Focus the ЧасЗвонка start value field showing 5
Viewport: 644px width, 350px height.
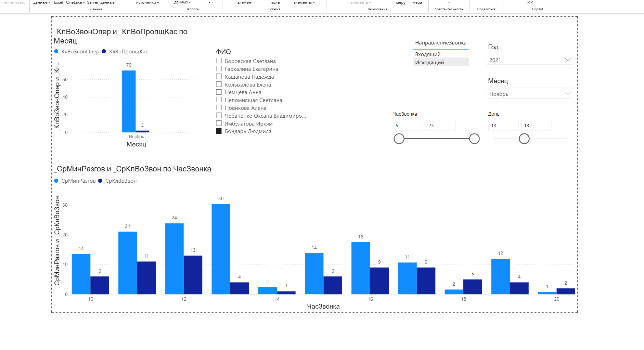[x=408, y=125]
